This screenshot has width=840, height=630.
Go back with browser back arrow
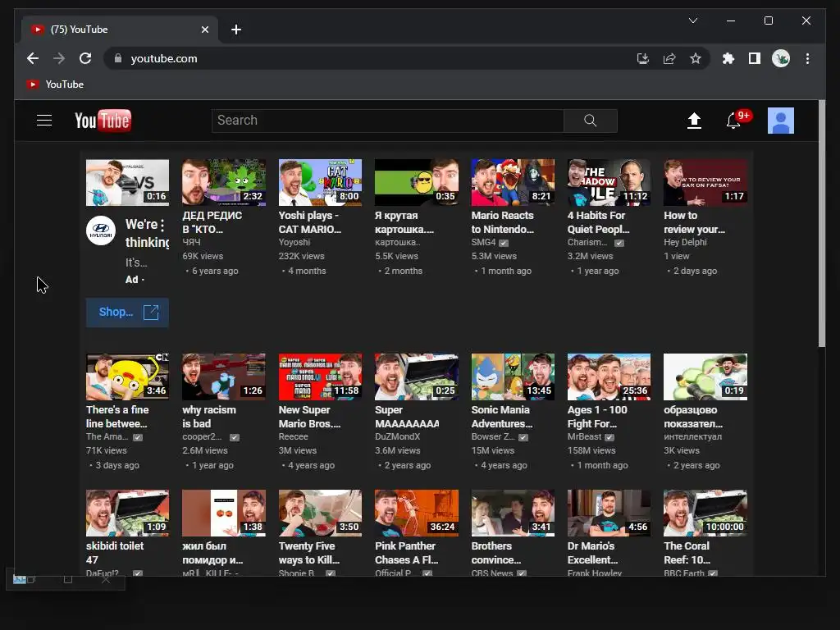(x=33, y=58)
